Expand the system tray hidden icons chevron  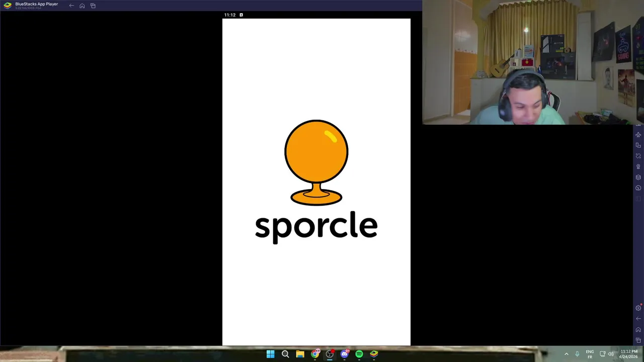pyautogui.click(x=566, y=354)
